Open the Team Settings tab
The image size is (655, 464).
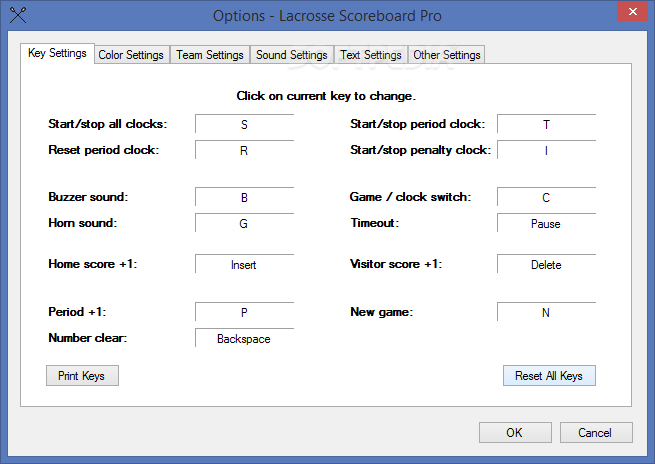coord(210,55)
